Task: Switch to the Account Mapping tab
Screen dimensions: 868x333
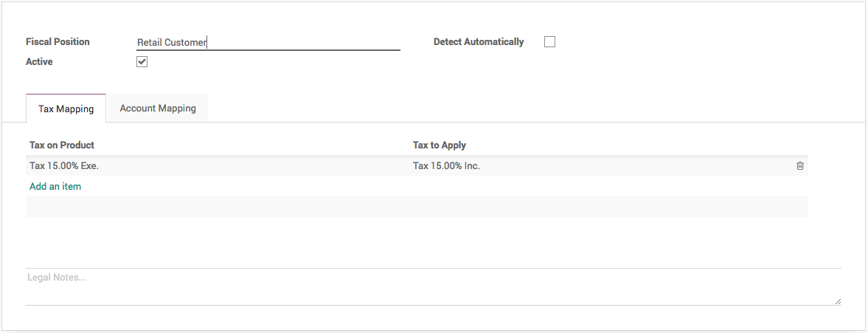Action: (158, 108)
